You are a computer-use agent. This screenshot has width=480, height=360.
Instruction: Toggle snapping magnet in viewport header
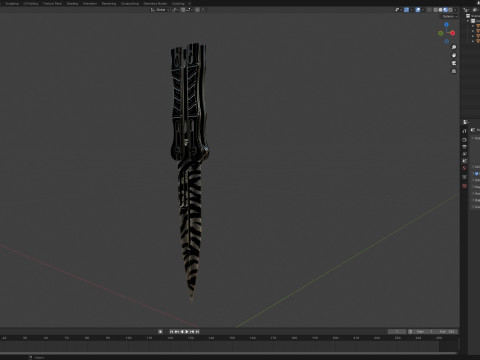(x=183, y=10)
